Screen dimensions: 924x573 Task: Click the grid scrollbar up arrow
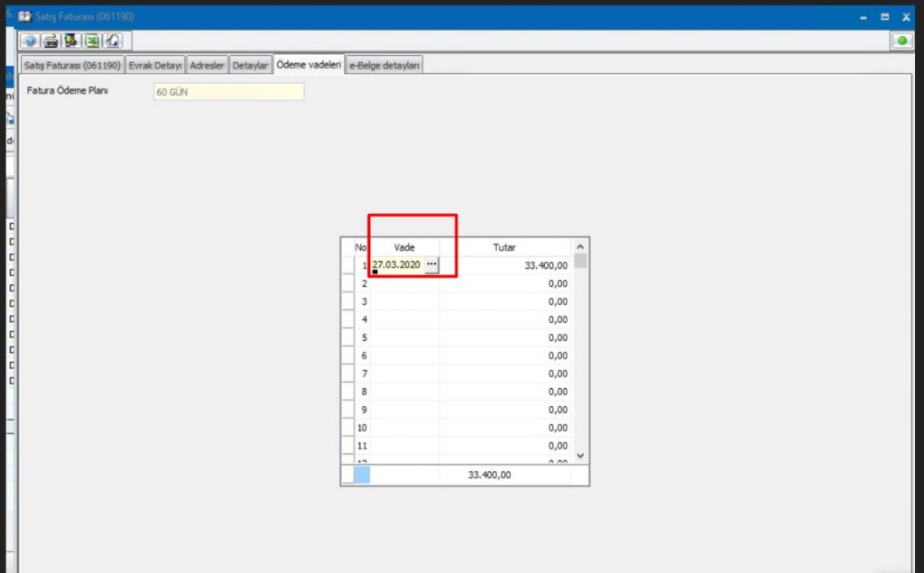pos(580,246)
